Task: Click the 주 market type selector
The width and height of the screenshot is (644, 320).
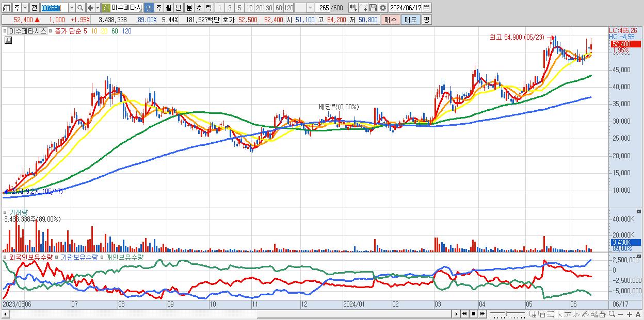Action: point(17,8)
